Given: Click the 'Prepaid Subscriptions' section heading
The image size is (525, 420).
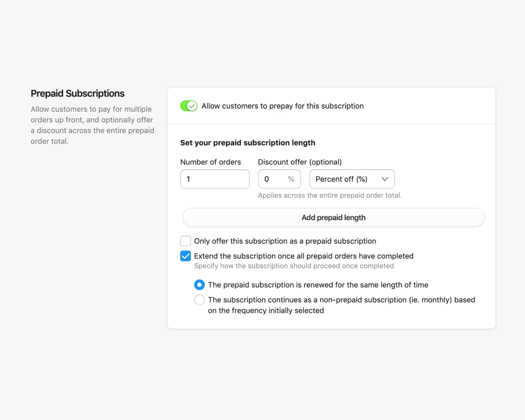Looking at the screenshot, I should click(x=78, y=93).
